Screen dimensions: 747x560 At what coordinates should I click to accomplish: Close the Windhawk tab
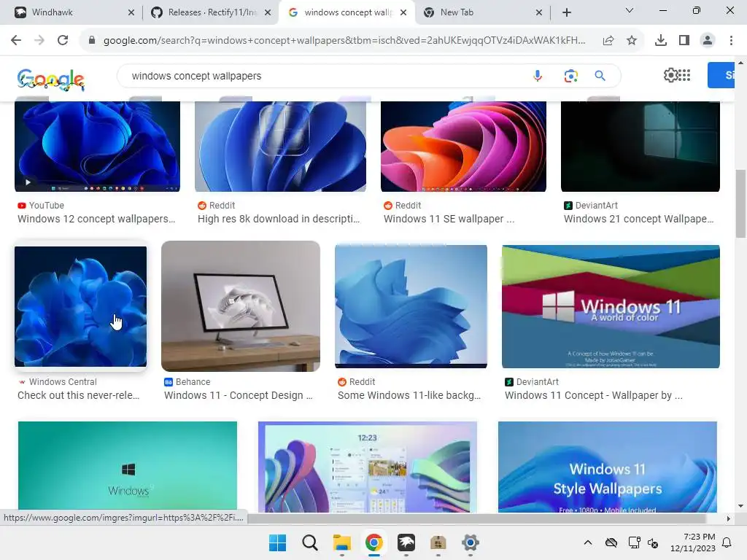coord(131,13)
